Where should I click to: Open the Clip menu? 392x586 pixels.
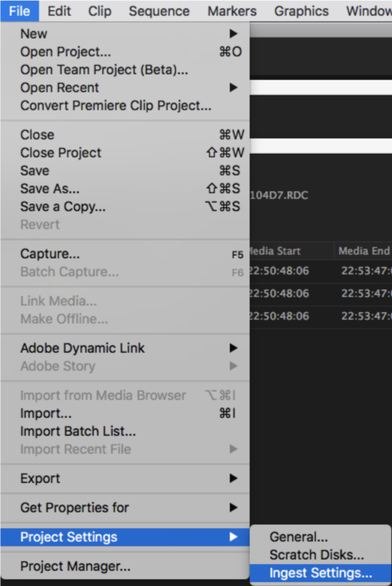100,11
